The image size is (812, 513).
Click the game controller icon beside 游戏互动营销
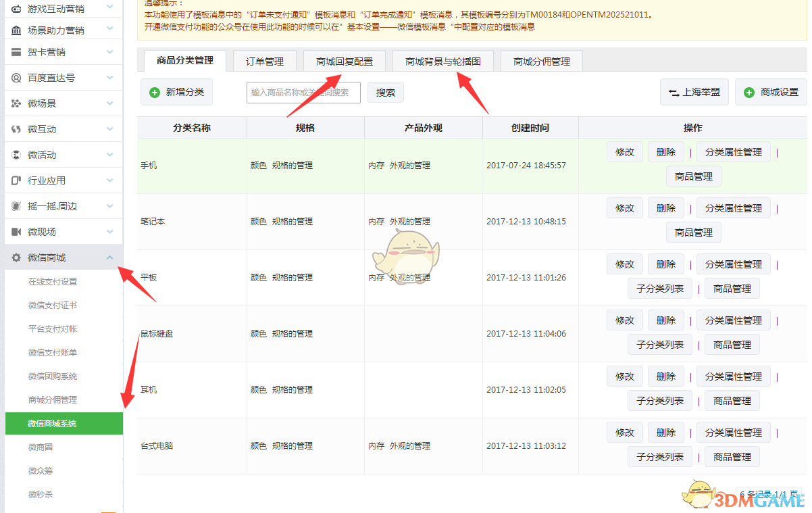(15, 9)
